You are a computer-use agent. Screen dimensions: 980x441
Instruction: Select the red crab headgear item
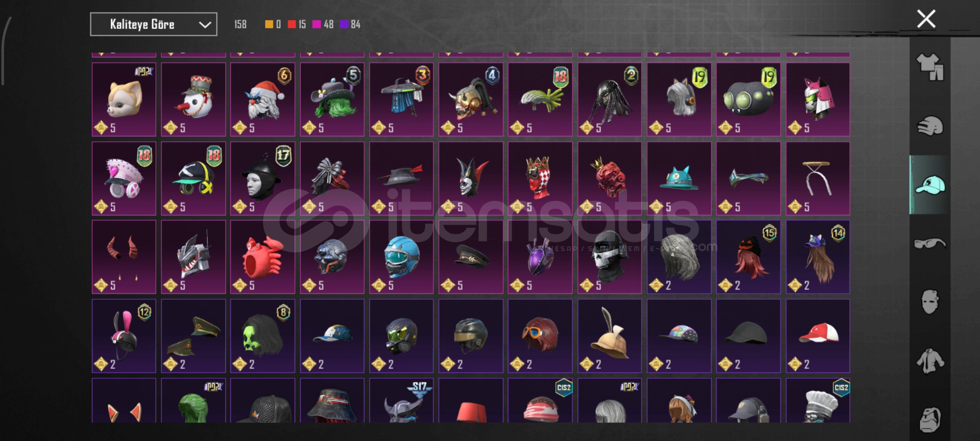(x=263, y=257)
